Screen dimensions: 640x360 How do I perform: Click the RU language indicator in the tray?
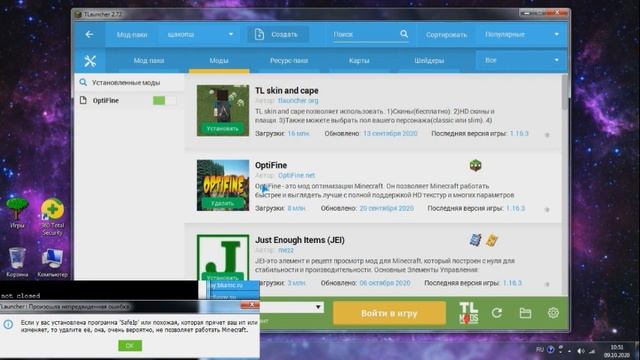(x=540, y=350)
